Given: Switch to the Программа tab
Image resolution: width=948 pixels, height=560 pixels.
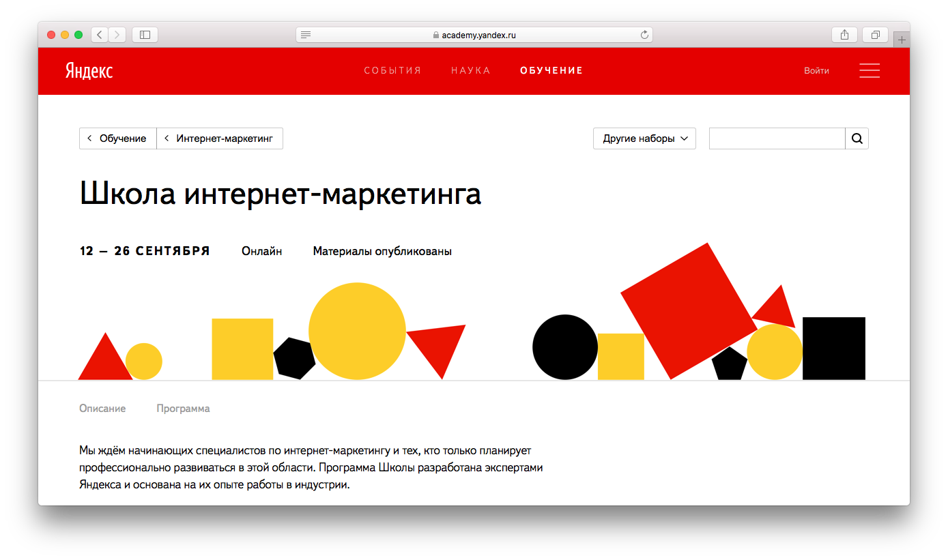Looking at the screenshot, I should click(183, 409).
